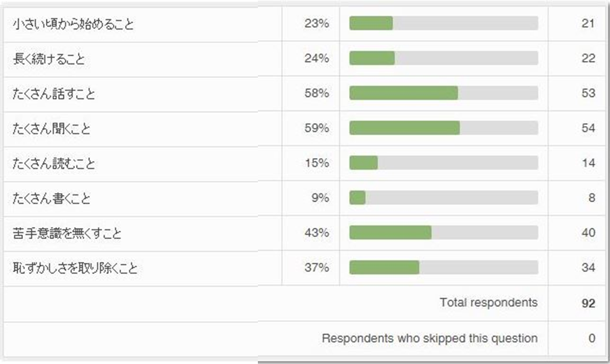Click the 43% bar for 苦手意識を無くすこと

[x=443, y=232]
